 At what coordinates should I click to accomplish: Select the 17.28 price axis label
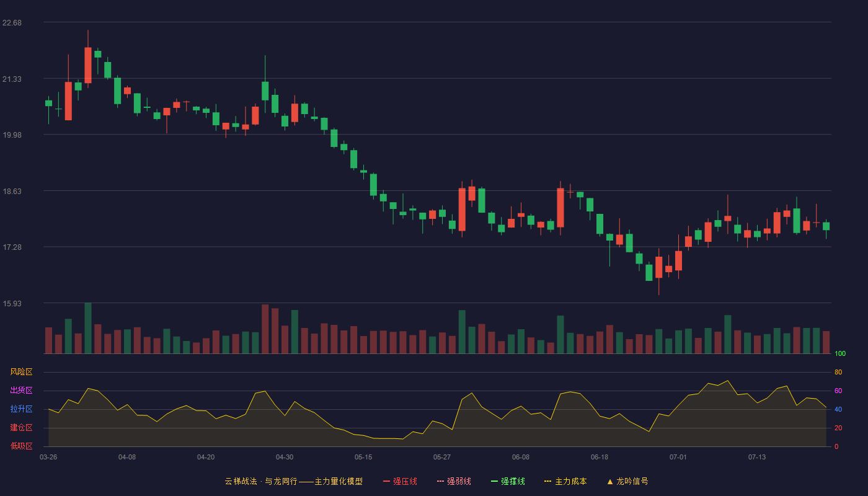coord(12,247)
